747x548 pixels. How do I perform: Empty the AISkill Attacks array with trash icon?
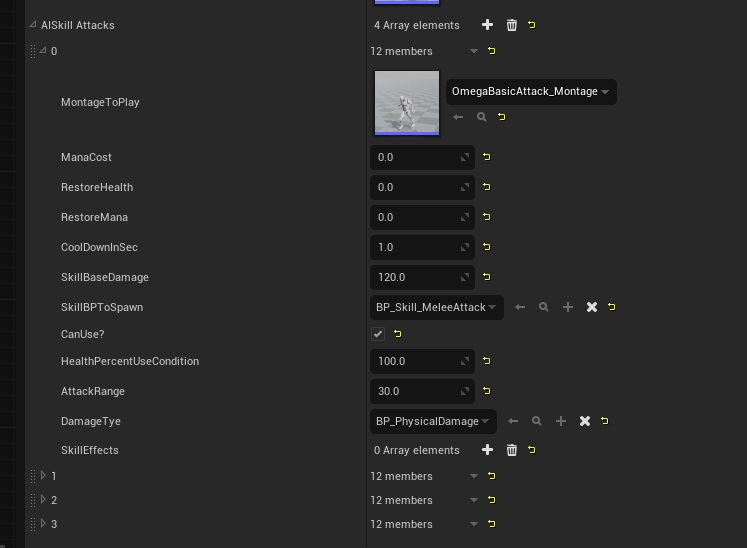511,25
